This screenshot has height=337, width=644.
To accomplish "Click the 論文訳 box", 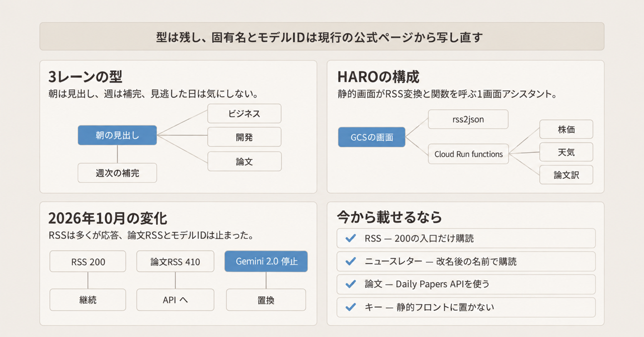I will pyautogui.click(x=566, y=175).
